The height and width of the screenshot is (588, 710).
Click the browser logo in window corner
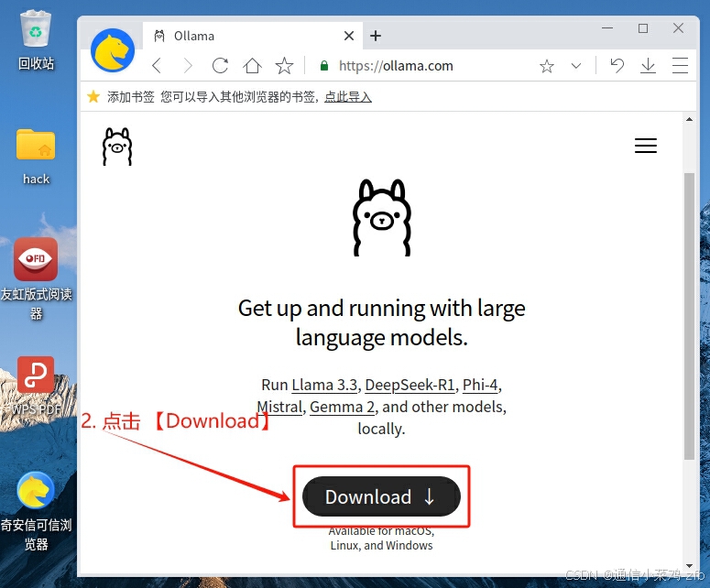113,50
